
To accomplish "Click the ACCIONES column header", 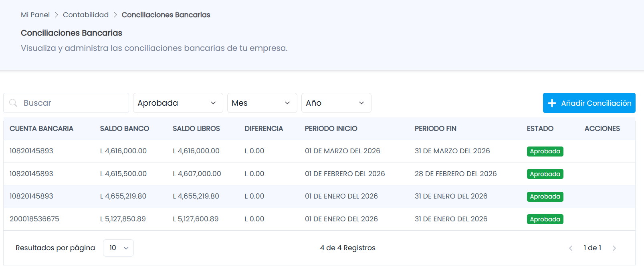I will (x=602, y=128).
